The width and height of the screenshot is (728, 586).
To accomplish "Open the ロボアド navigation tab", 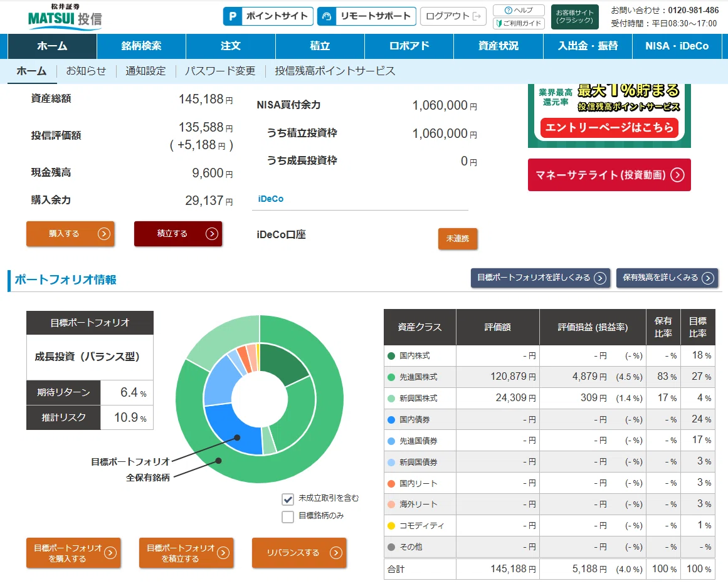I will (x=409, y=46).
